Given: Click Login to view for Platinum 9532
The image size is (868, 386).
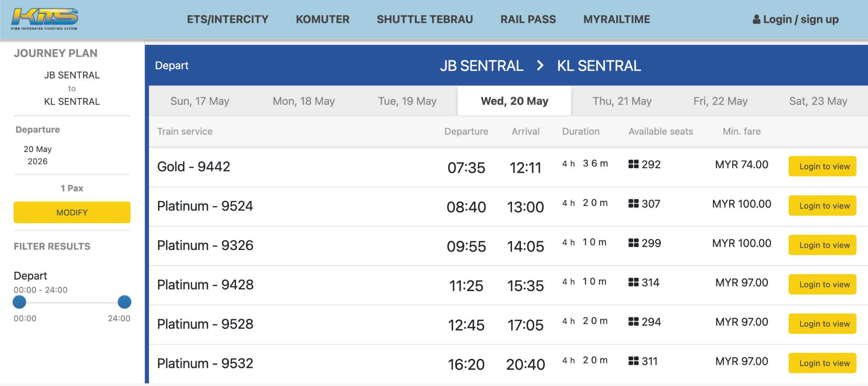Looking at the screenshot, I should coord(822,363).
